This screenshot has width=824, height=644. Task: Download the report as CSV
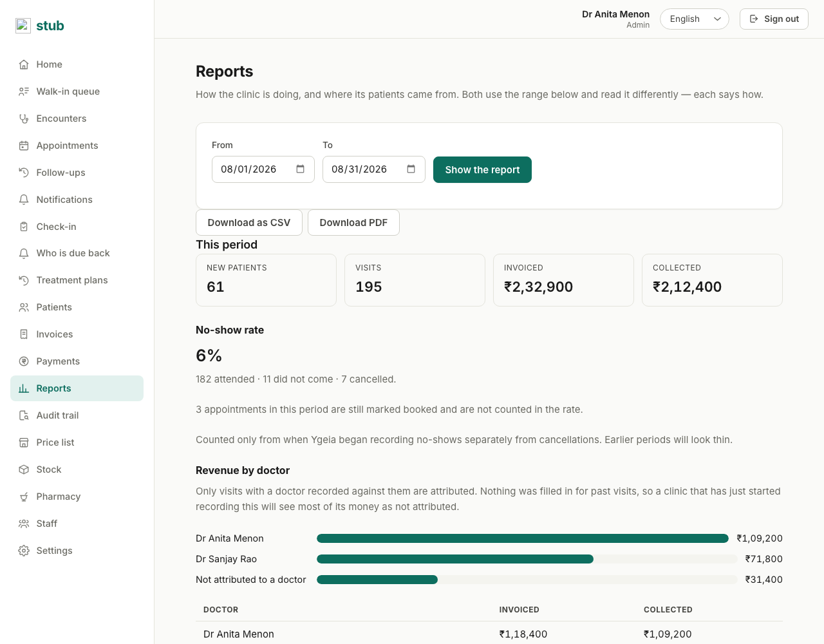249,223
